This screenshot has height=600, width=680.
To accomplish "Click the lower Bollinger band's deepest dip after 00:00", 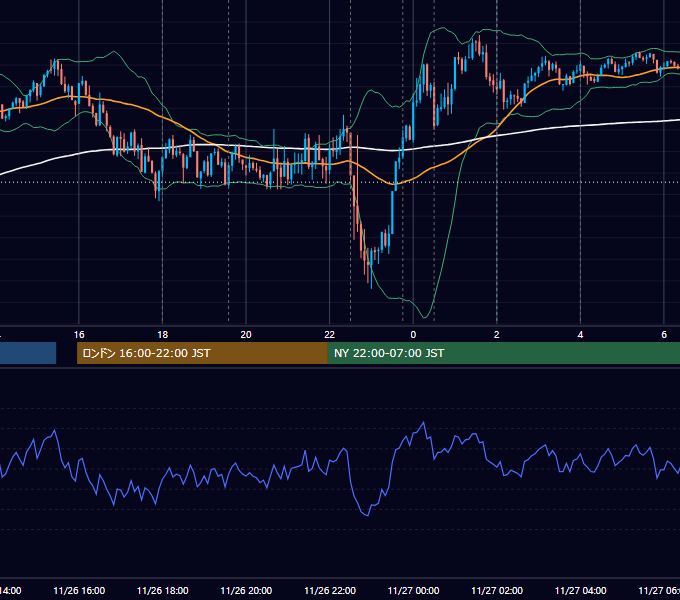I will [425, 318].
